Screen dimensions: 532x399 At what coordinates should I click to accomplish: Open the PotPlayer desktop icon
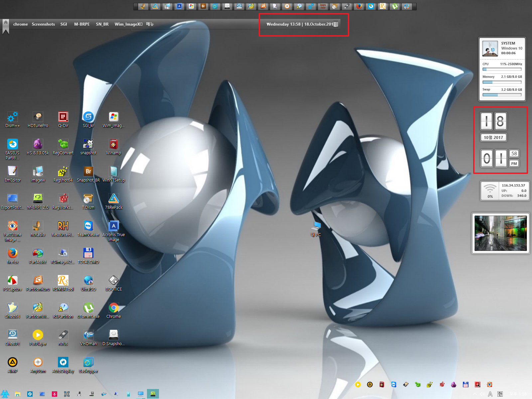(38, 338)
